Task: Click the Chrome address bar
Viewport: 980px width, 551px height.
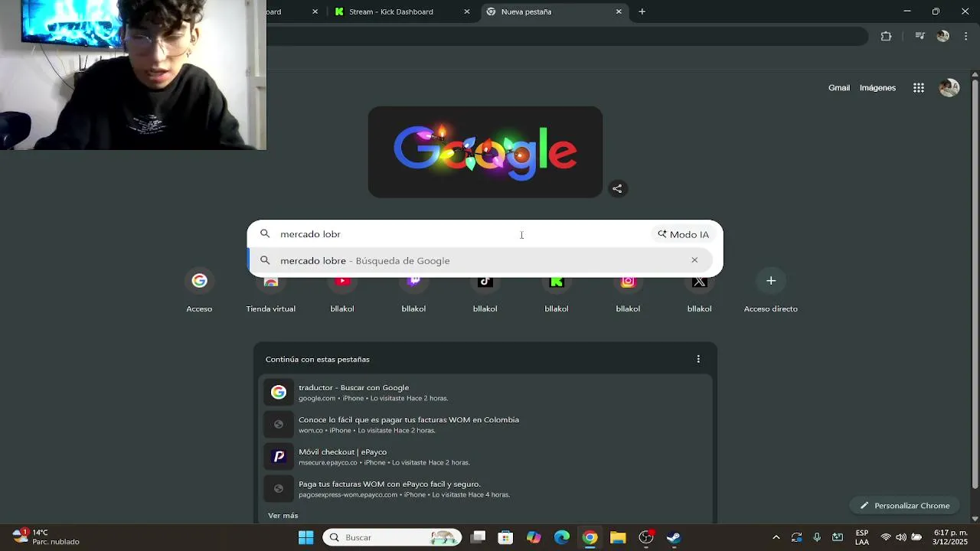Action: pos(567,36)
